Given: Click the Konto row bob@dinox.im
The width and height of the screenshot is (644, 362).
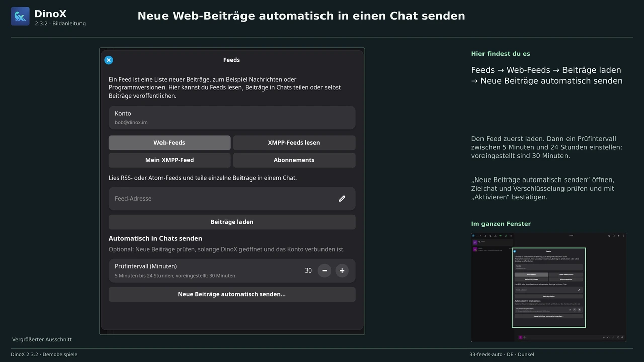Looking at the screenshot, I should click(x=232, y=118).
